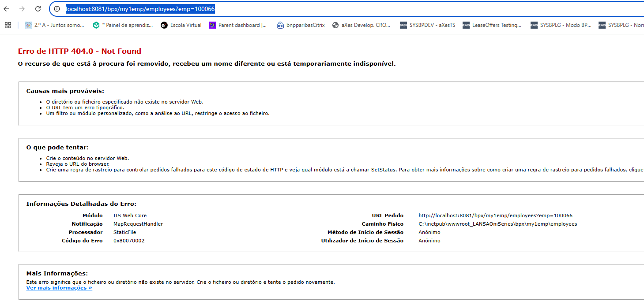The height and width of the screenshot is (301, 644).
Task: View site information icon in address bar
Action: coord(57,9)
